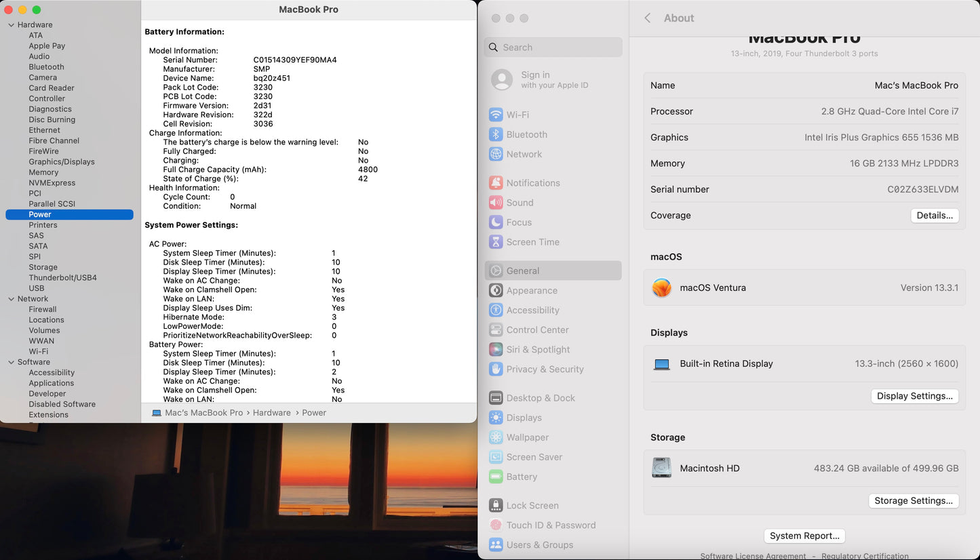This screenshot has width=980, height=560.
Task: Collapse the Network section disclosure triangle
Action: coord(11,299)
